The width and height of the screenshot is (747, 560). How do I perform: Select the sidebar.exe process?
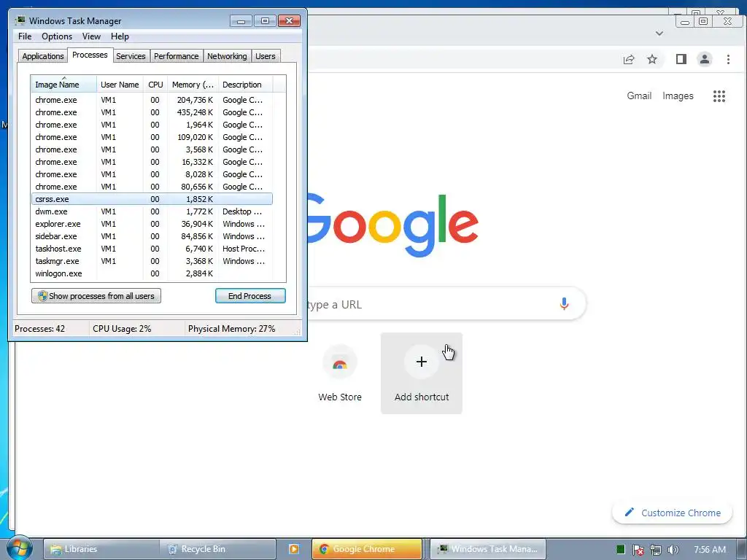(152, 236)
